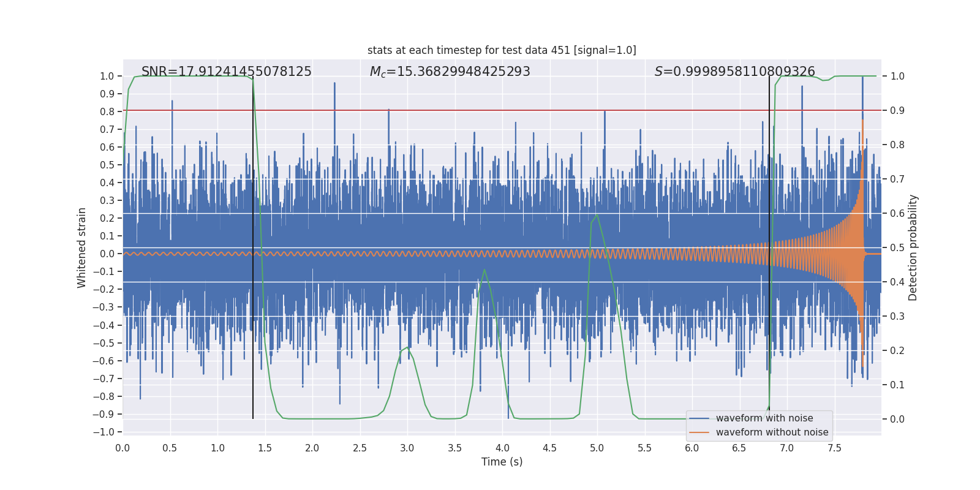
Task: Select the 0.9 tick on Detection probability axis
Action: click(x=897, y=110)
